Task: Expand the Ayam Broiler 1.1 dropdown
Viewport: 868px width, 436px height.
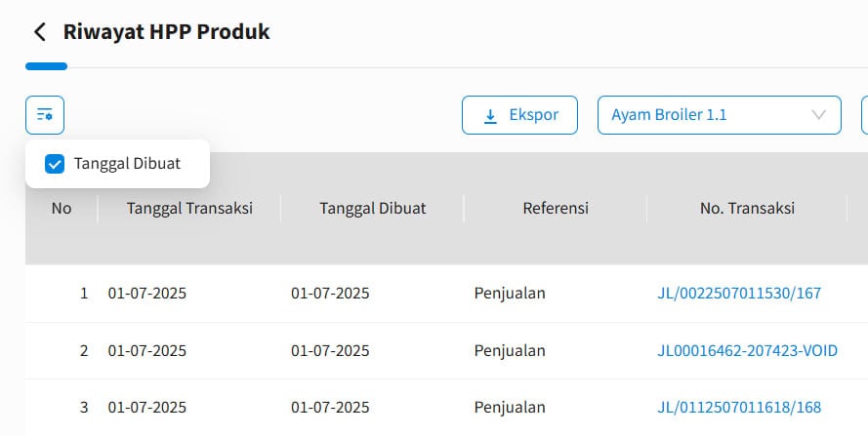Action: 719,115
